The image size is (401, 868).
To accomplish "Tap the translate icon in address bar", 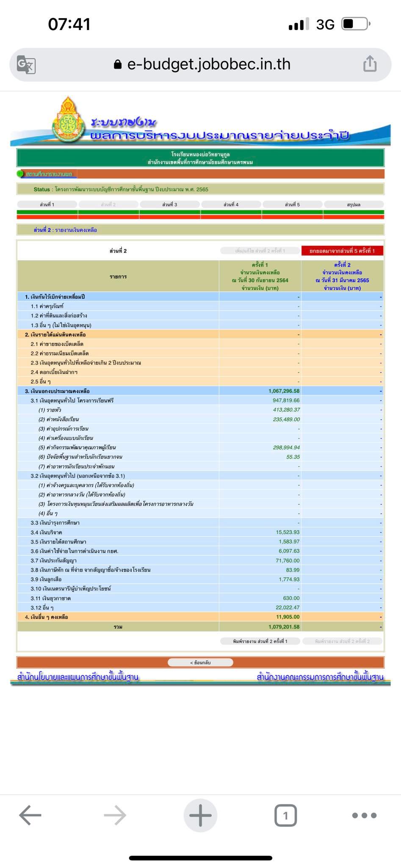I will pos(26,65).
